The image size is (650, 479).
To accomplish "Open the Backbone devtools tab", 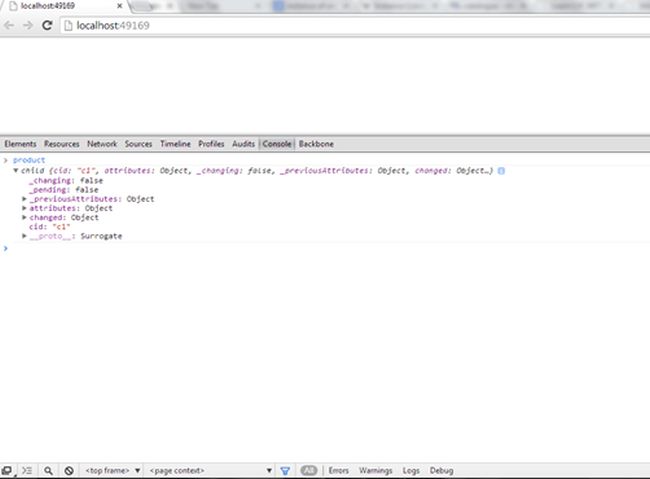I will (x=316, y=144).
